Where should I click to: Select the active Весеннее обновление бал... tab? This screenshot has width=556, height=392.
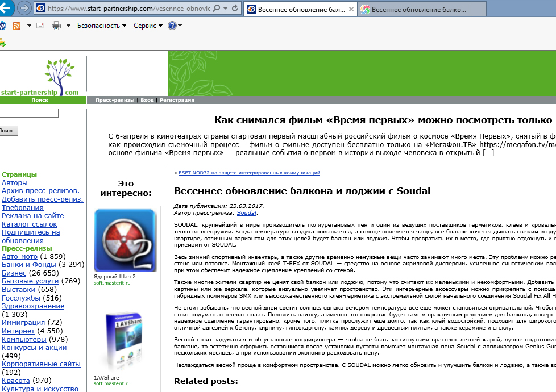301,10
